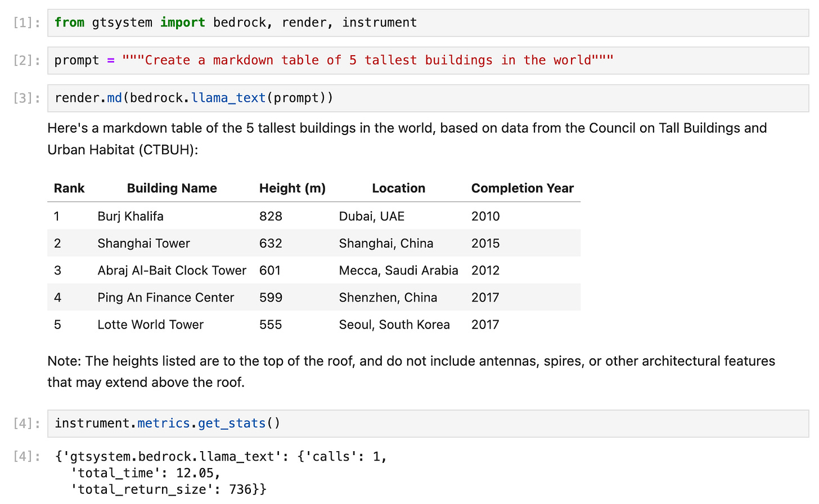The width and height of the screenshot is (819, 504).
Task: Click the Shanghai Tower table cell
Action: (144, 244)
